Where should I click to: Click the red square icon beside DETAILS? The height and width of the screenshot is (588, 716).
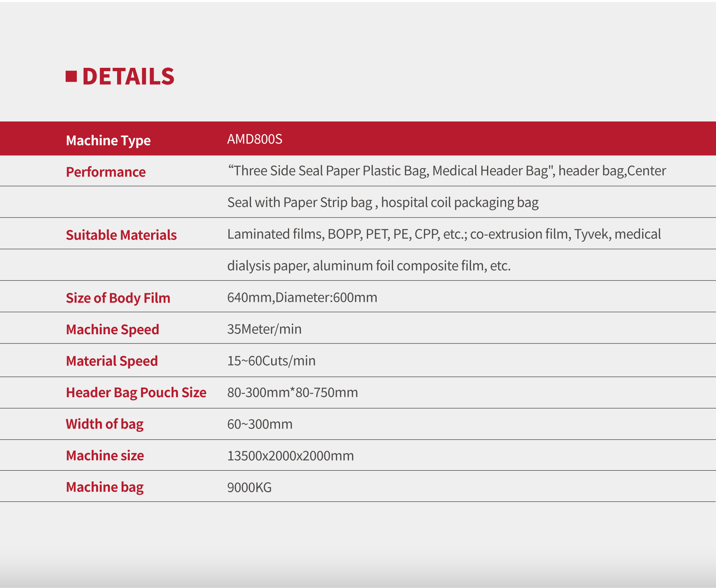[x=71, y=76]
